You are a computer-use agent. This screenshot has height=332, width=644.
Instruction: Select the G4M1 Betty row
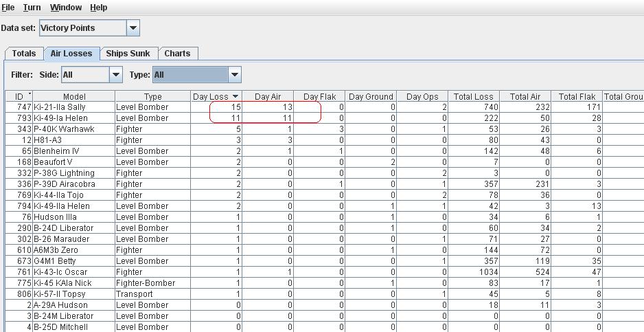pyautogui.click(x=325, y=261)
